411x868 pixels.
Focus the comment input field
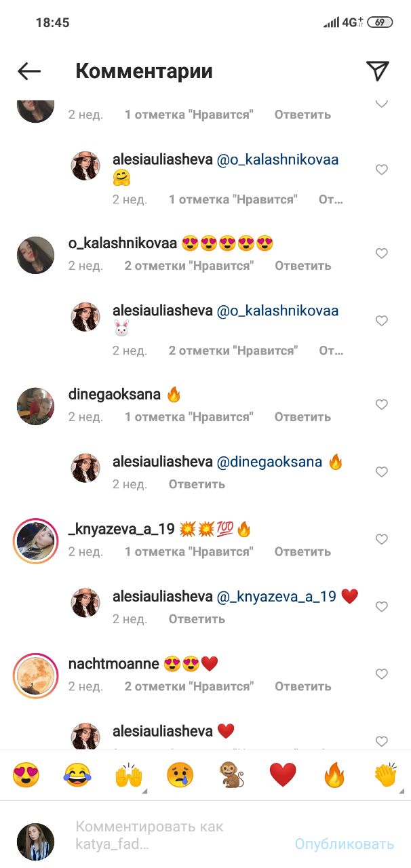[x=176, y=835]
